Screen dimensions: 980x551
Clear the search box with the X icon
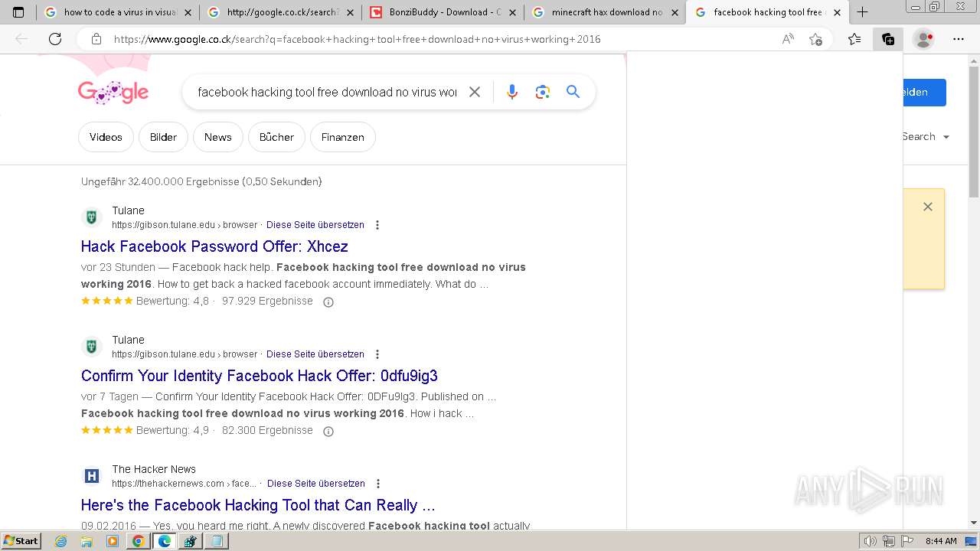[475, 92]
